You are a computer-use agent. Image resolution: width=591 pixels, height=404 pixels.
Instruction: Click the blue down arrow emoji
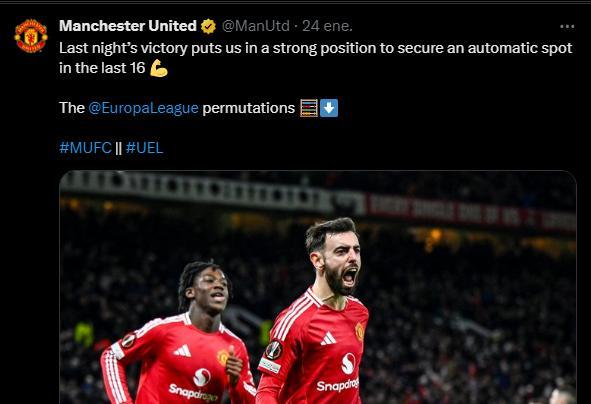coord(329,108)
